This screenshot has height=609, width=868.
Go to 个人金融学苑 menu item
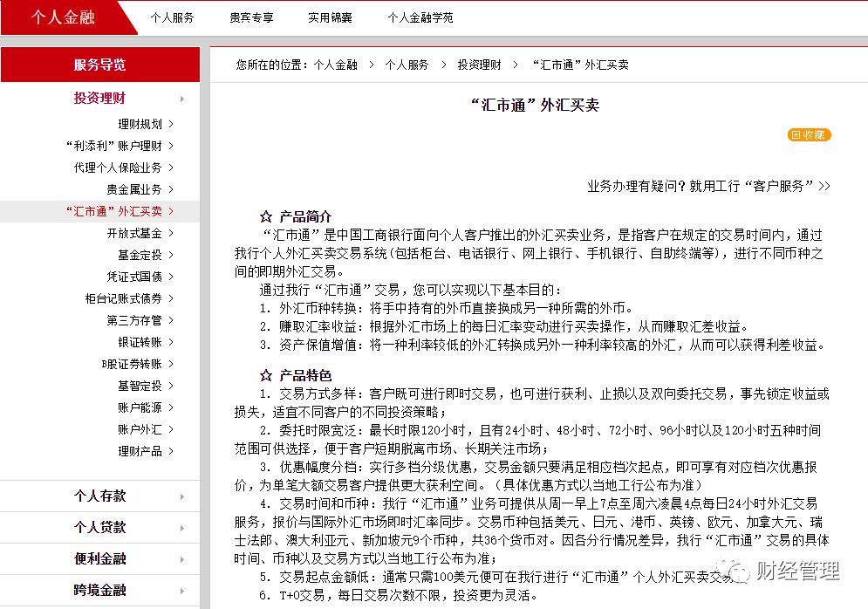tap(420, 17)
